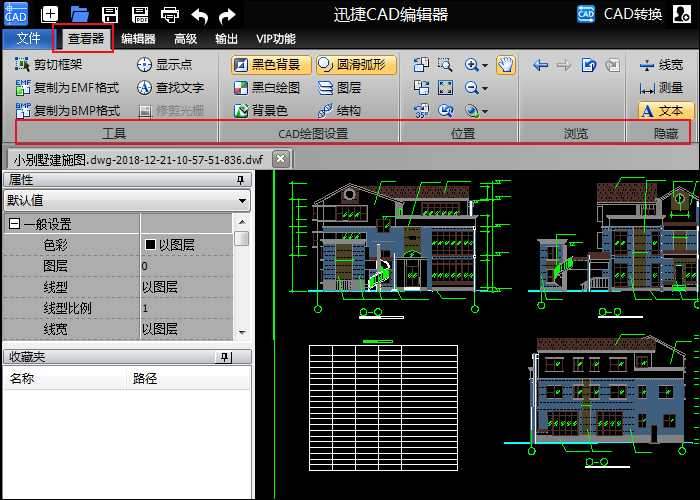The height and width of the screenshot is (500, 700).
Task: Select the 线宽 property row value
Action: point(187,329)
